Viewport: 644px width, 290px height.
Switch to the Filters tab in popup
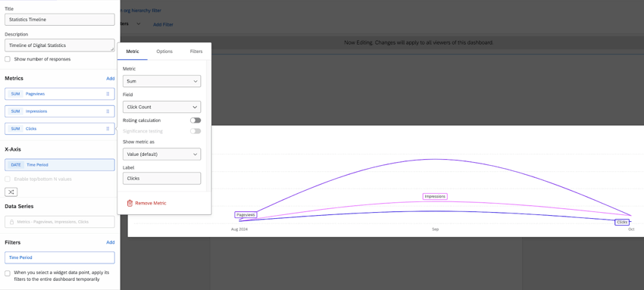pos(196,51)
